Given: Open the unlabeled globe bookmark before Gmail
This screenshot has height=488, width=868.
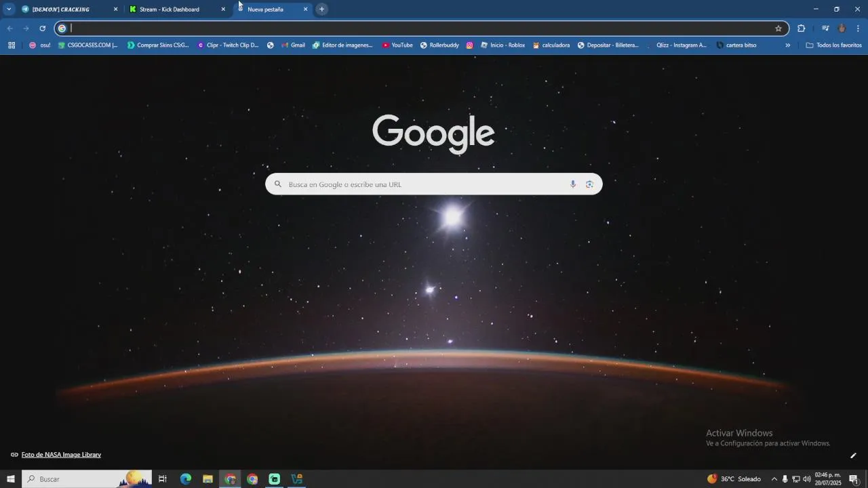Looking at the screenshot, I should point(271,45).
